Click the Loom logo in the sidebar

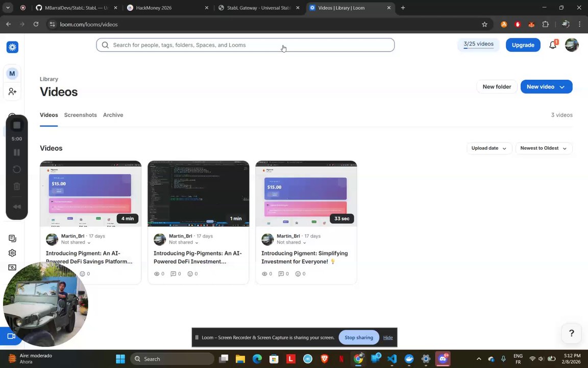12,47
